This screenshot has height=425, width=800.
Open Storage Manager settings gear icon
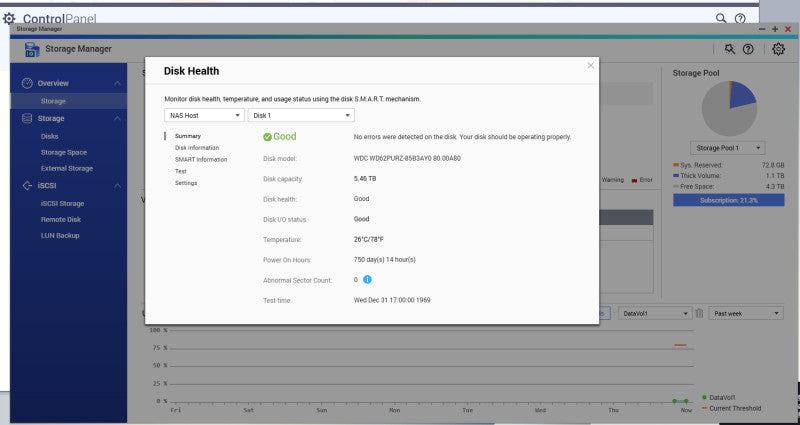coord(778,49)
